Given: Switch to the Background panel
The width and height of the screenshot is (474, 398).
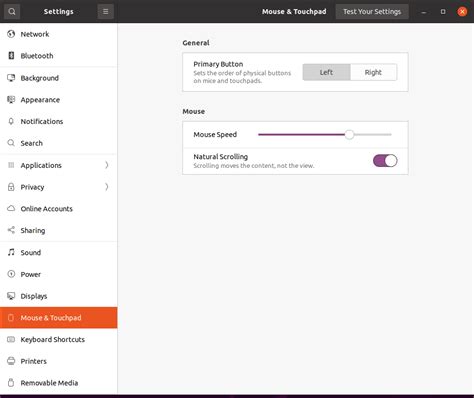Looking at the screenshot, I should 59,78.
